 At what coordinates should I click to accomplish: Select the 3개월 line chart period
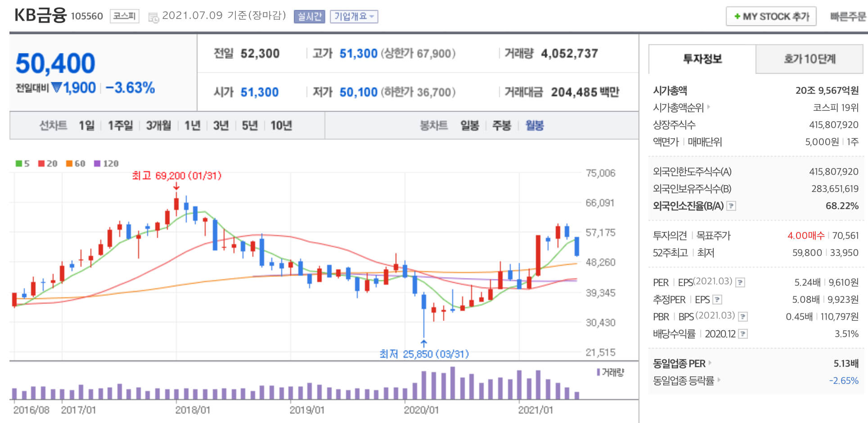point(158,125)
